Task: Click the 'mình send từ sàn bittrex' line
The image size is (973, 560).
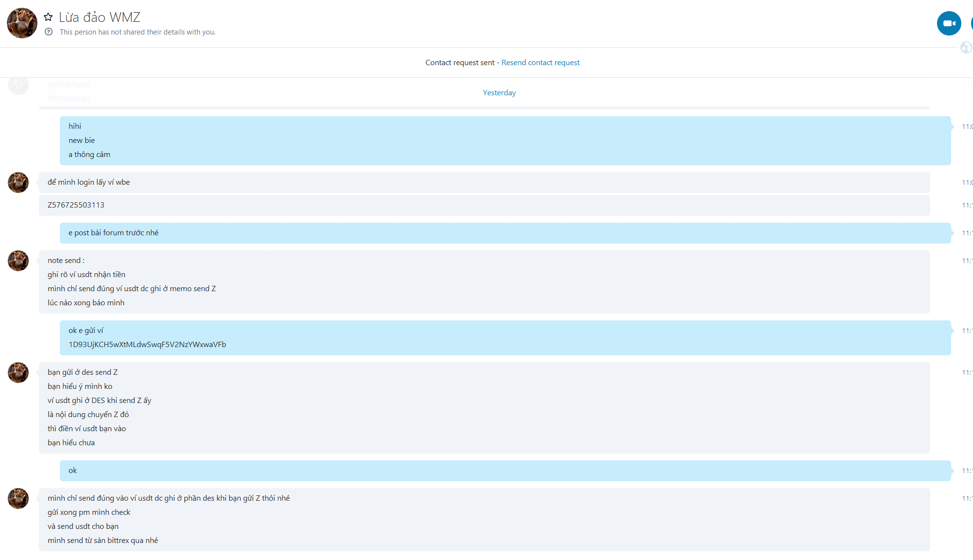Action: tap(103, 541)
